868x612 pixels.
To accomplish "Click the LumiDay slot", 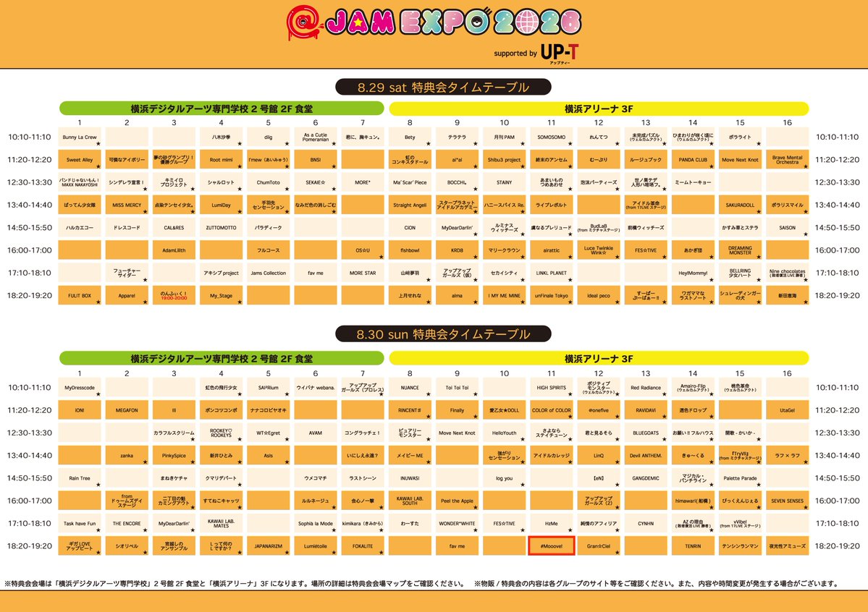I will point(222,205).
